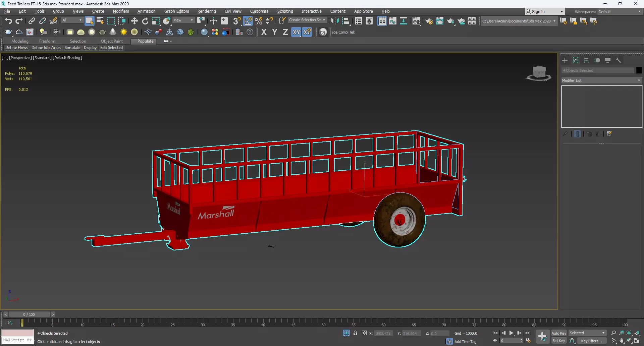Click the black object color swatch

point(639,70)
